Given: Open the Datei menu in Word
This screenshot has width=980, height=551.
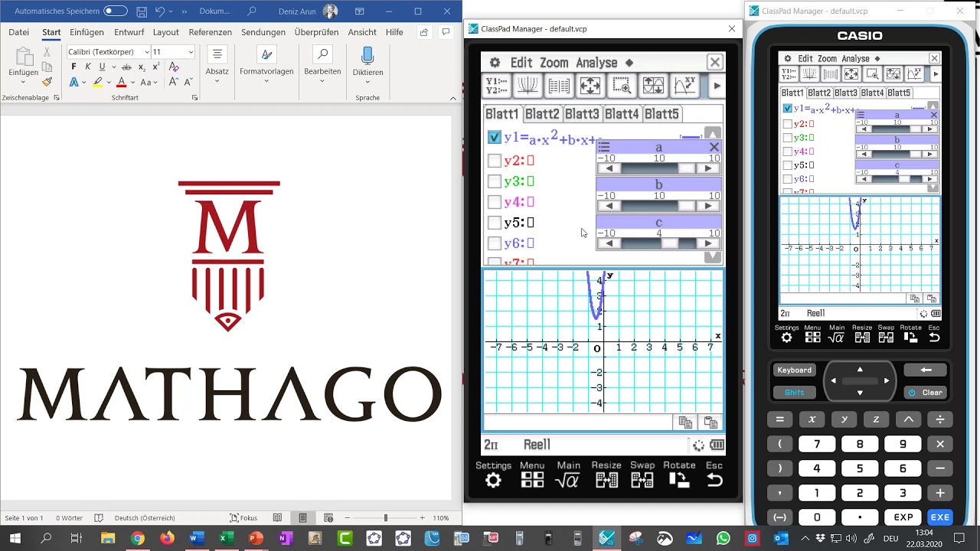Looking at the screenshot, I should (x=19, y=32).
